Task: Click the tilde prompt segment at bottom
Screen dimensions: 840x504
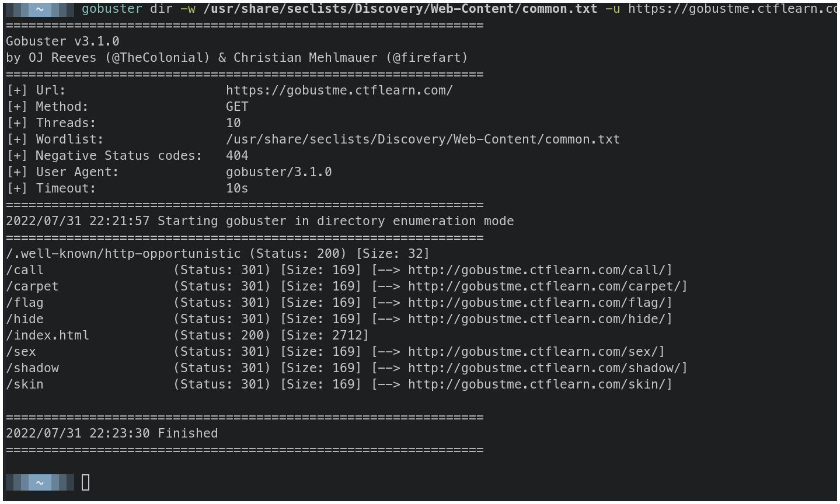Action: tap(40, 482)
